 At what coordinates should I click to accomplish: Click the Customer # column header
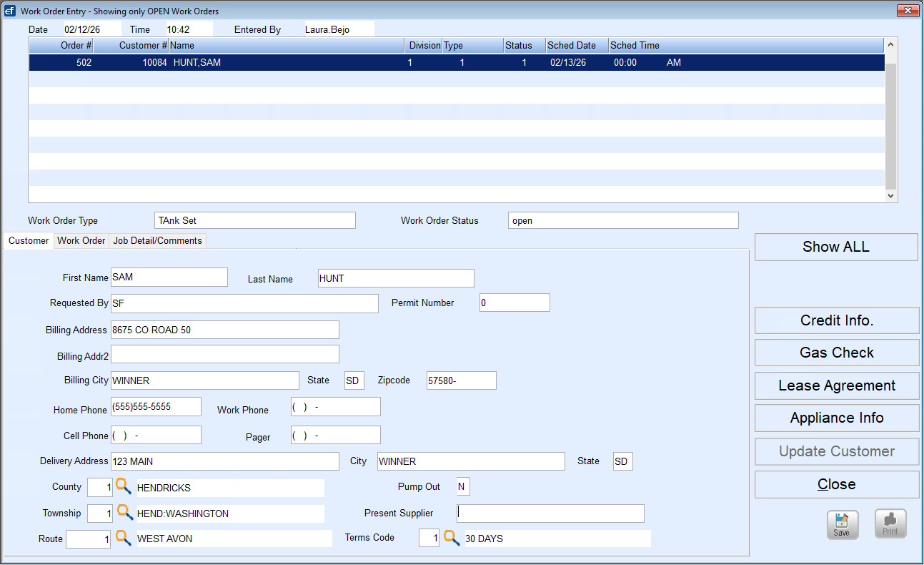(131, 46)
